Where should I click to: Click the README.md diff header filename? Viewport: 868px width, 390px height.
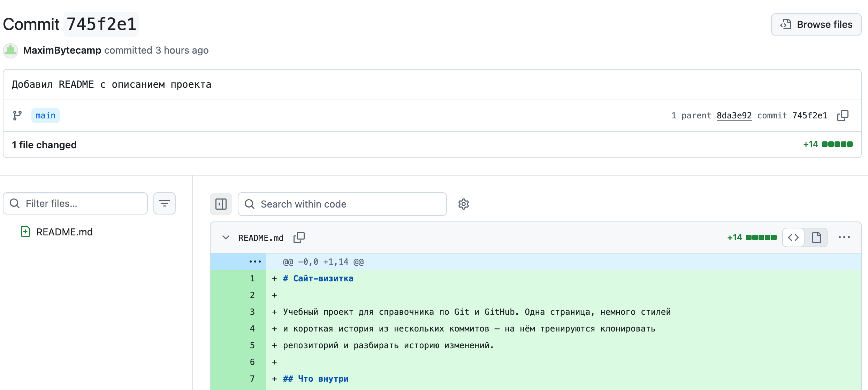pyautogui.click(x=261, y=238)
